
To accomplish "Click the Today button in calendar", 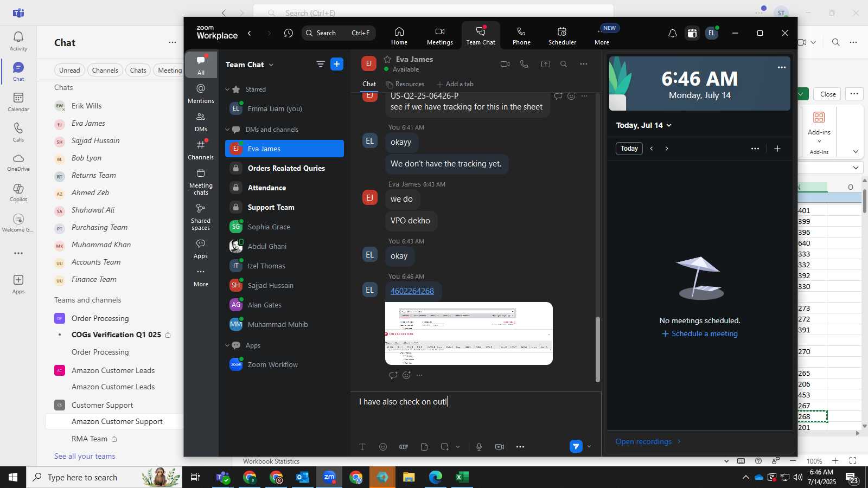I will pos(629,149).
